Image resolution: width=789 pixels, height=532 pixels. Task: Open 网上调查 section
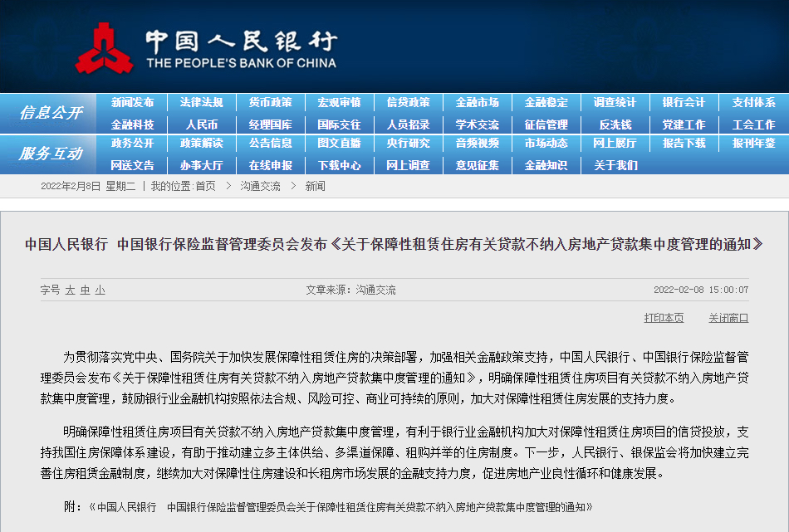click(x=408, y=165)
